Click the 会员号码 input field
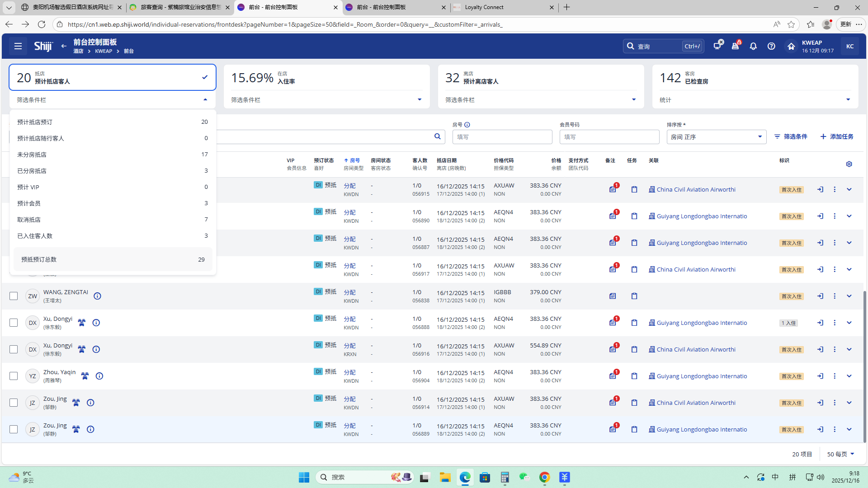868x488 pixels. [609, 137]
